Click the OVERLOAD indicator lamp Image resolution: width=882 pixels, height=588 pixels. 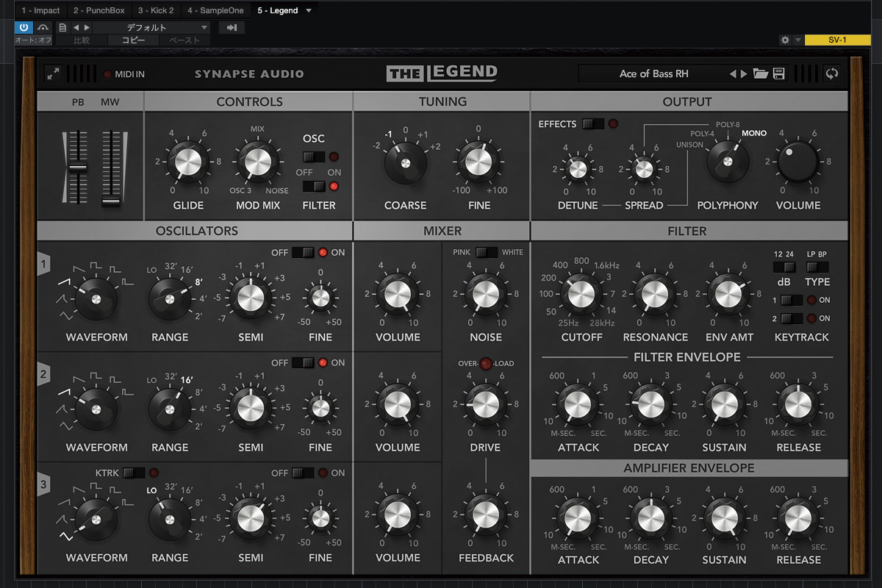486,363
